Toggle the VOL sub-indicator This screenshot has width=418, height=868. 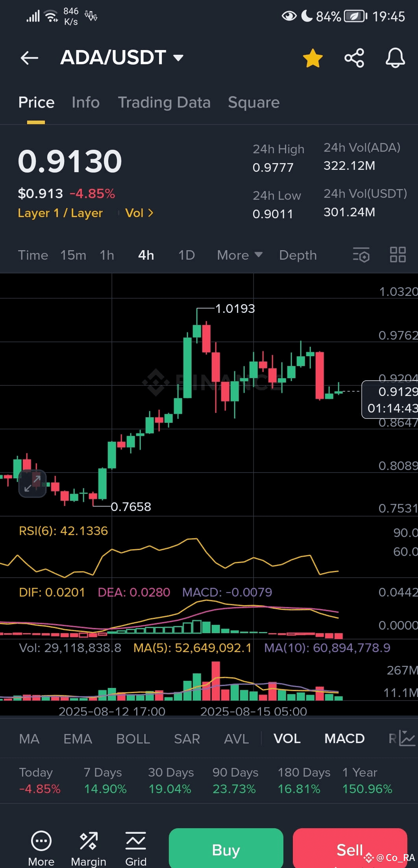[287, 739]
